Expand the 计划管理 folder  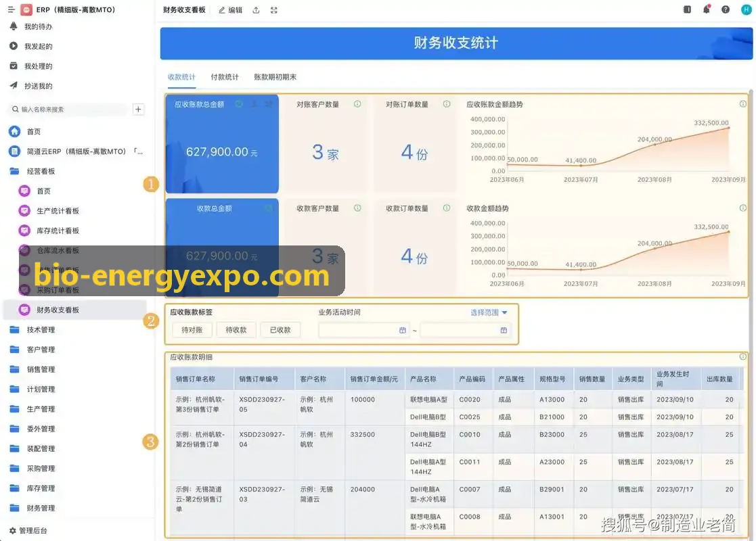pos(32,389)
